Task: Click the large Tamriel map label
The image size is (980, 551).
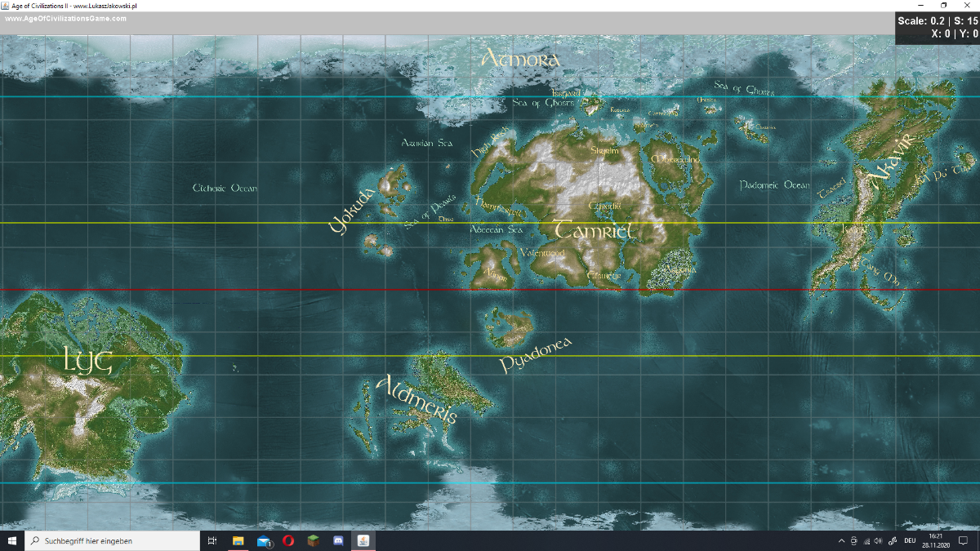Action: pos(594,229)
